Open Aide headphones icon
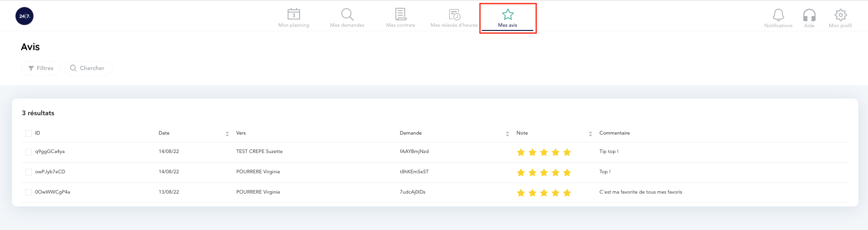The image size is (868, 230). 809,15
